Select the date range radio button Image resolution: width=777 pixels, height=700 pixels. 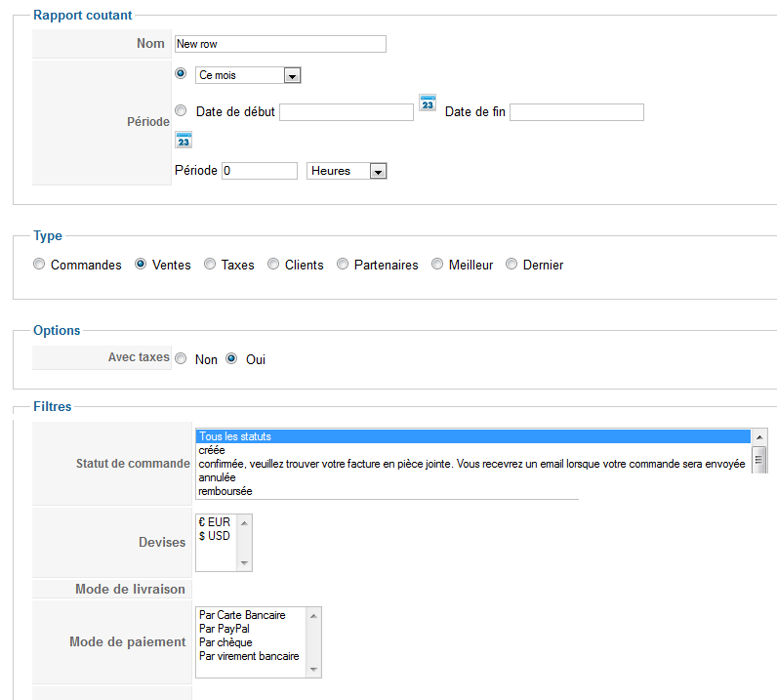(181, 110)
